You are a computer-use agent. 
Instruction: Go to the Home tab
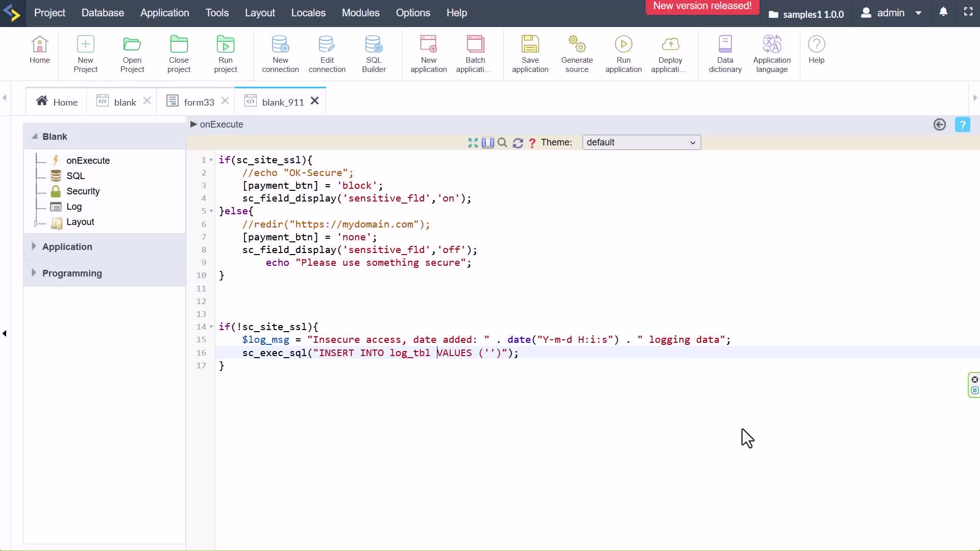click(x=57, y=102)
